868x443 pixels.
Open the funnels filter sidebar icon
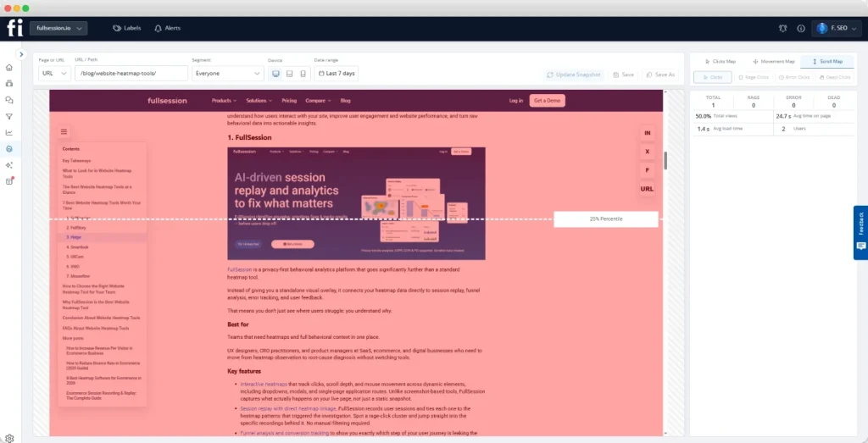pyautogui.click(x=8, y=117)
